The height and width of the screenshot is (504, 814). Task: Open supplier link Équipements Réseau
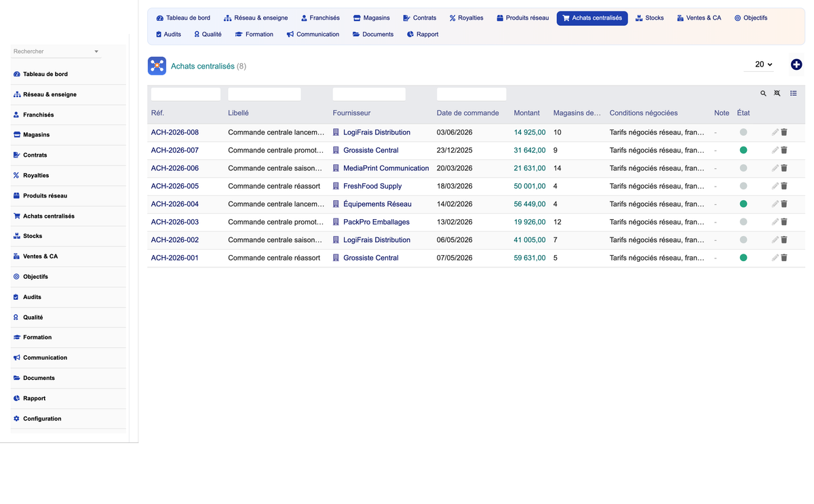click(377, 204)
